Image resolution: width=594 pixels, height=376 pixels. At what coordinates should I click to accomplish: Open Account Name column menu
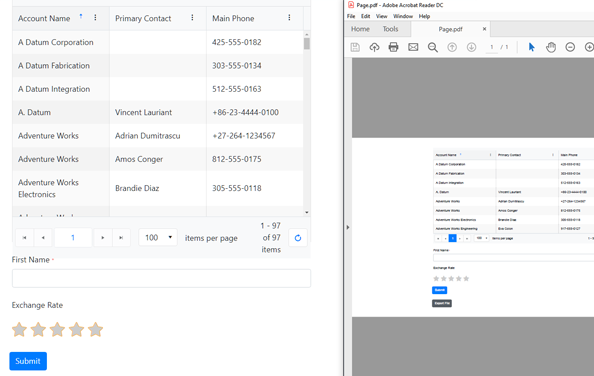(95, 18)
